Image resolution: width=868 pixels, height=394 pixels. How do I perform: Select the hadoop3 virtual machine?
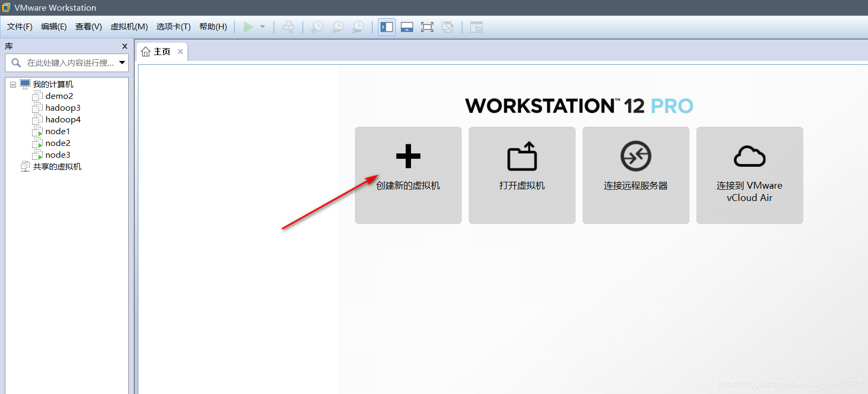pos(63,108)
